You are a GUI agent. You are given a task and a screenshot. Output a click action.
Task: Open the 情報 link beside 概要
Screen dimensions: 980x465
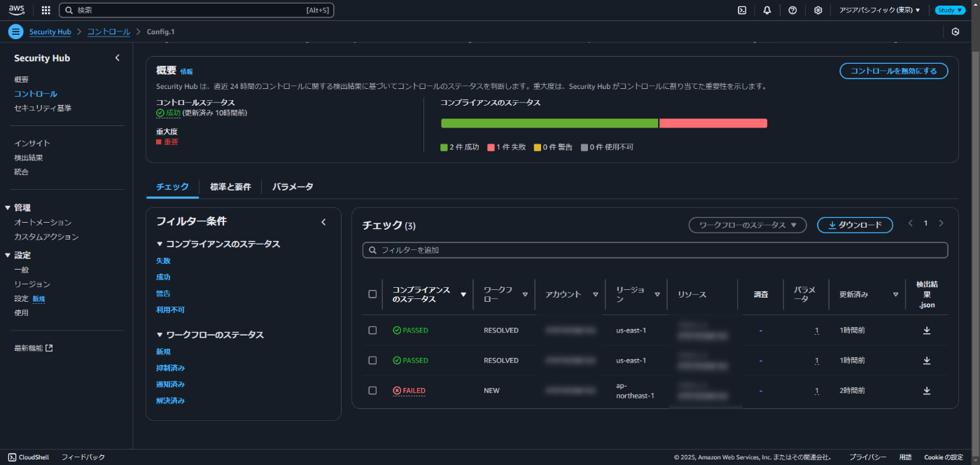(x=186, y=71)
